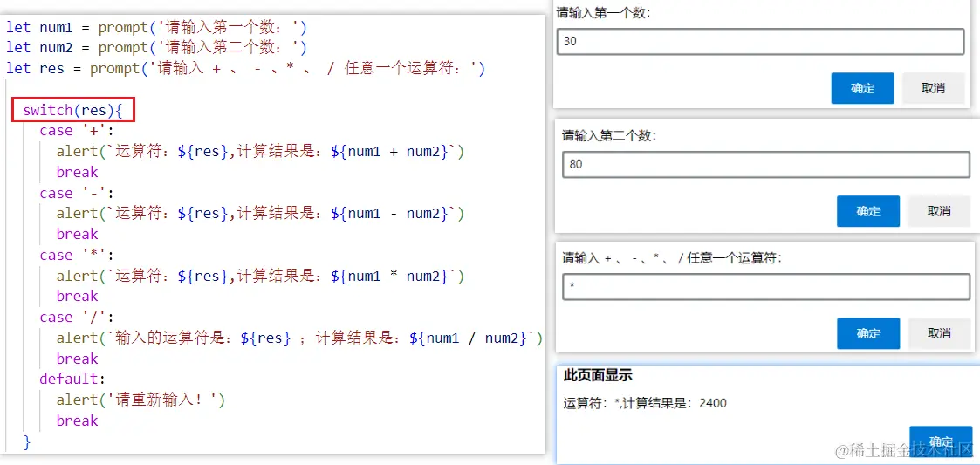Click the code line let res = prompt
This screenshot has height=465, width=980.
tap(245, 68)
